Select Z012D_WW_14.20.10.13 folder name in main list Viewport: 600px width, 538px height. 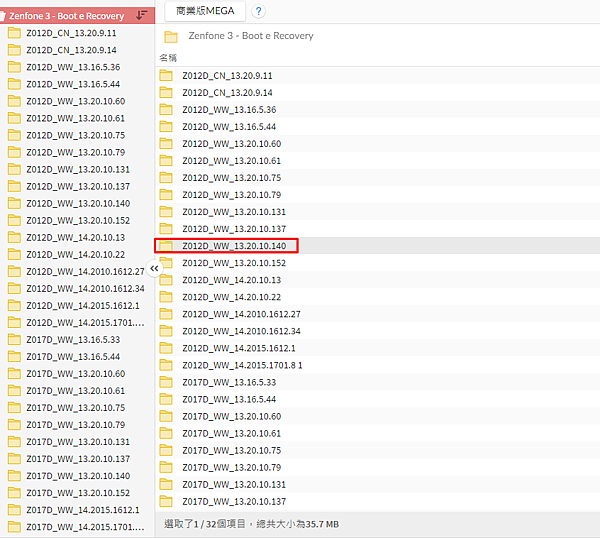(x=232, y=280)
